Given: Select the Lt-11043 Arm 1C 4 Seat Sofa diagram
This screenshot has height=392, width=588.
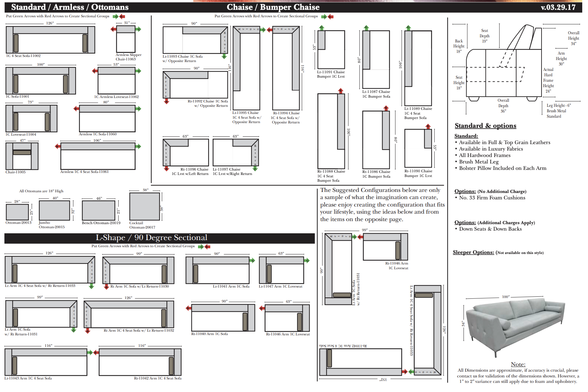Looking at the screenshot, I should click(46, 362).
